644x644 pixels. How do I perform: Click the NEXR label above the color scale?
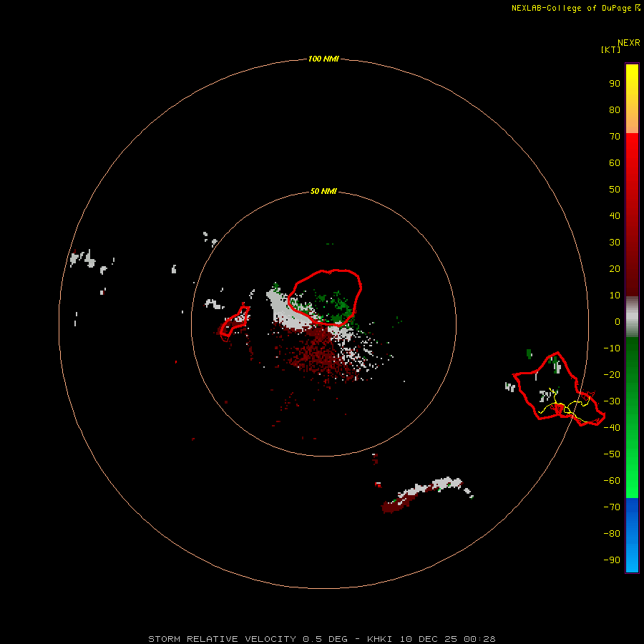click(628, 43)
